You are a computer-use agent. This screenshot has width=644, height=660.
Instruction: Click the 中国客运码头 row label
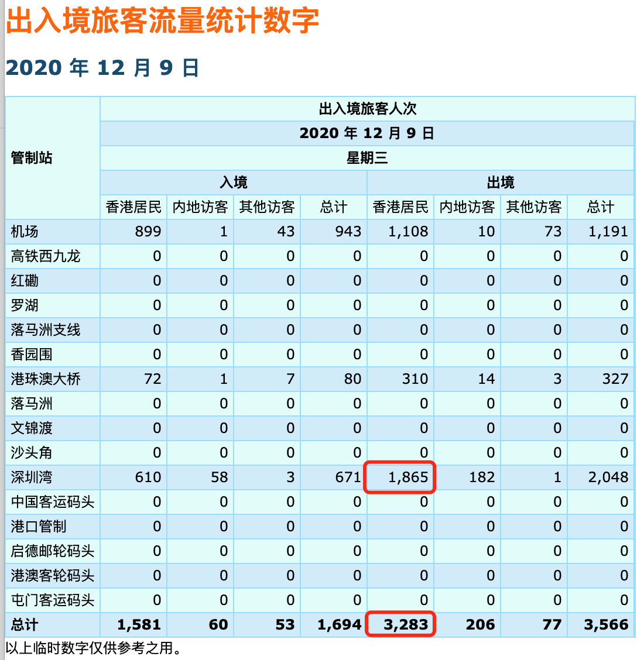click(53, 502)
